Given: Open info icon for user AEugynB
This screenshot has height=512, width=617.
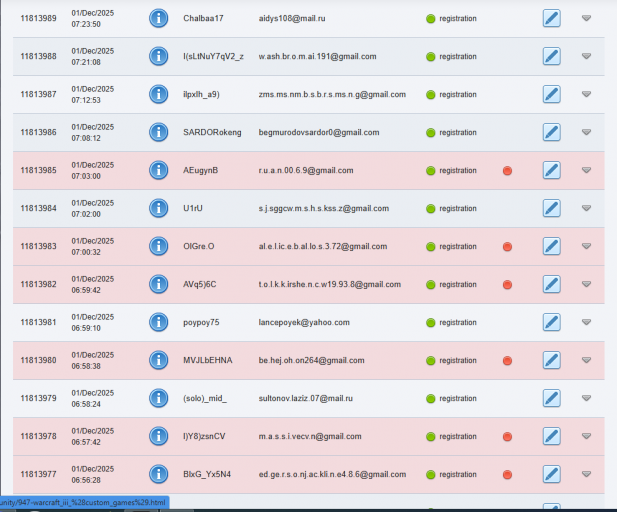Looking at the screenshot, I should click(x=159, y=170).
